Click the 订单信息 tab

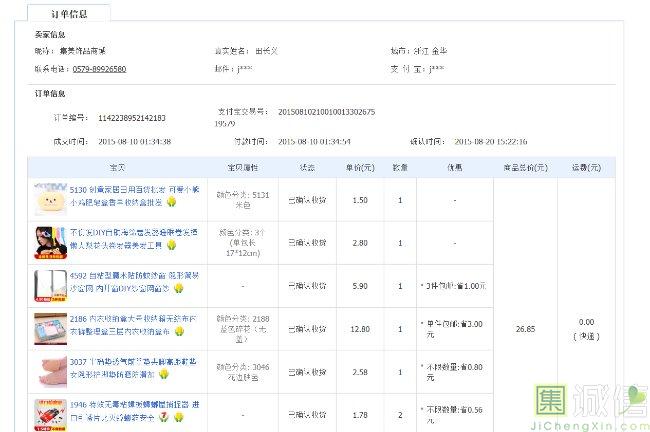69,14
